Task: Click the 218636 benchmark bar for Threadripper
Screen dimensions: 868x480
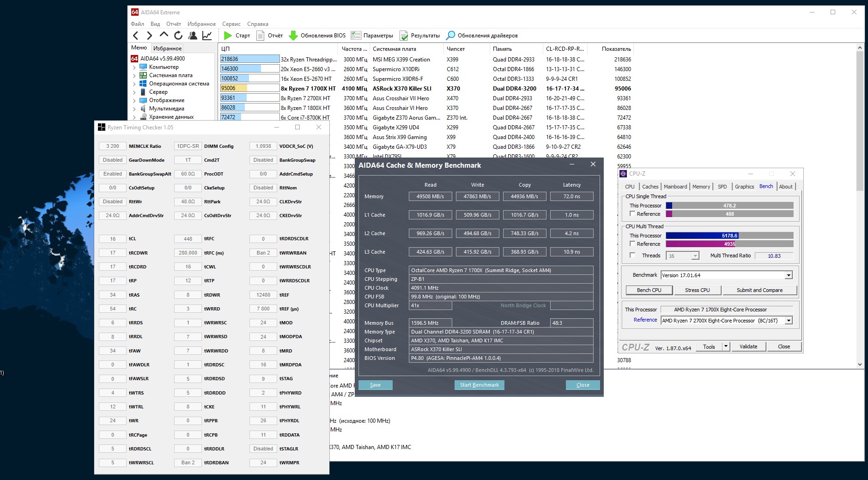Action: point(250,59)
